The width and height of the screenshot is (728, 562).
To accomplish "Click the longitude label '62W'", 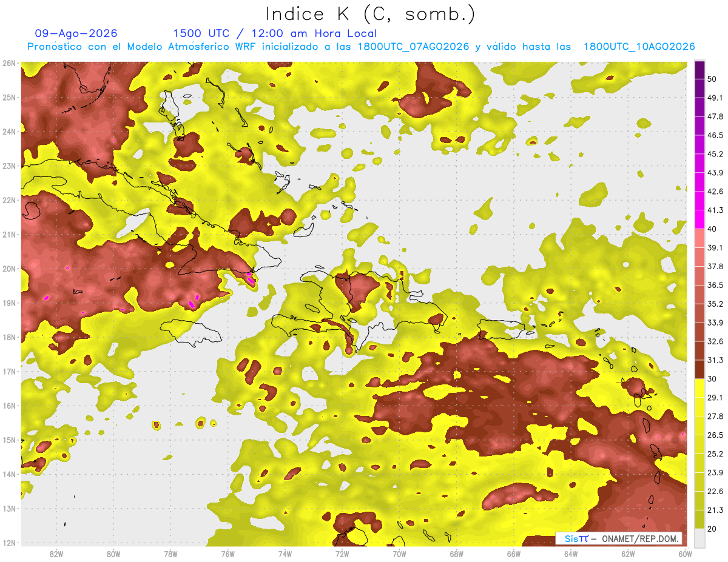I will 628,554.
